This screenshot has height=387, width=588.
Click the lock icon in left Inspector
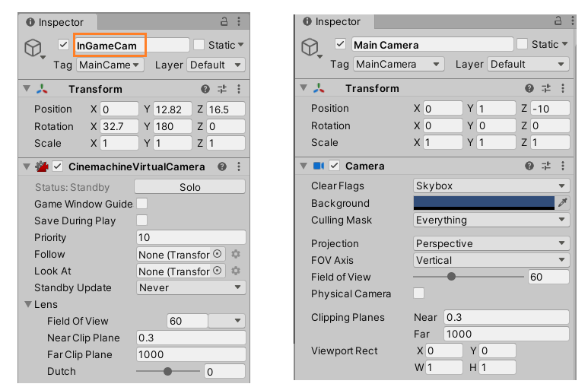point(224,22)
